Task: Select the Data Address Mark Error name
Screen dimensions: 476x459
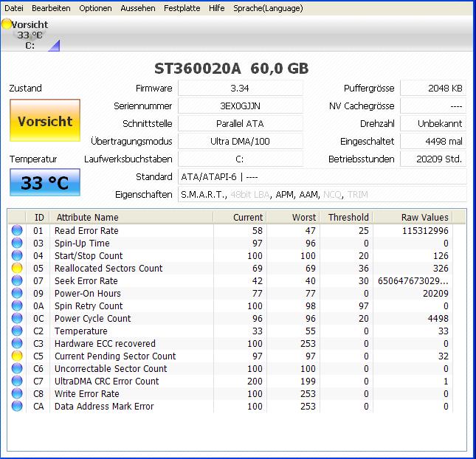Action: [104, 406]
